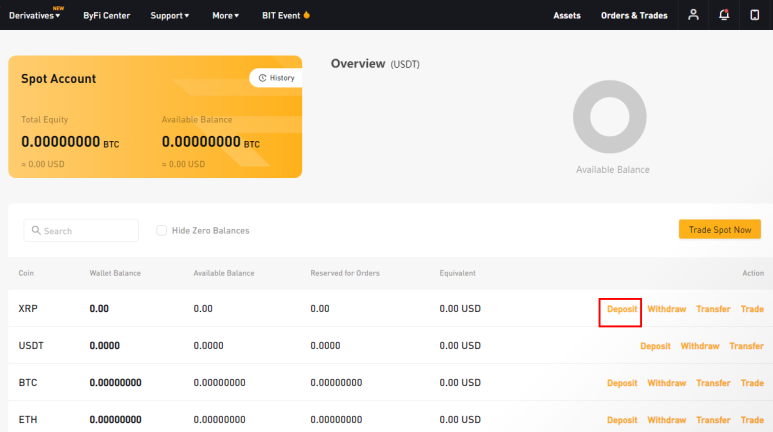The height and width of the screenshot is (432, 773).
Task: Click the Wallet Balance column header
Action: click(115, 273)
